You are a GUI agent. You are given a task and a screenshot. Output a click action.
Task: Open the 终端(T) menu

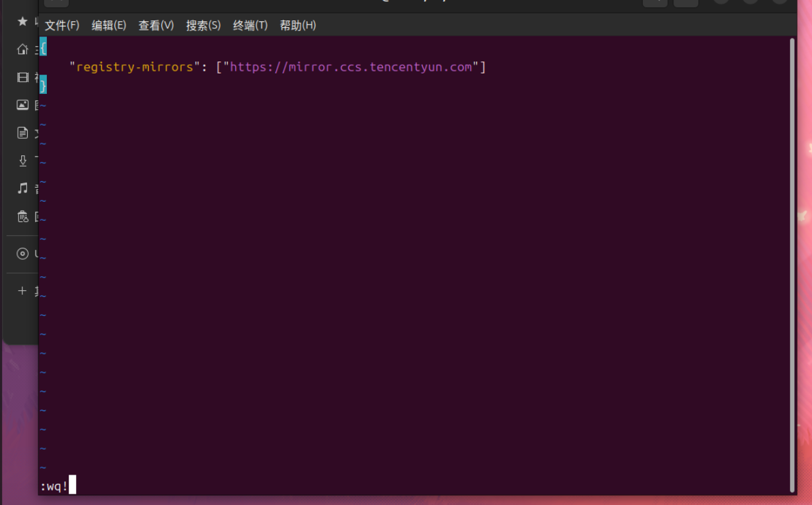pos(250,25)
